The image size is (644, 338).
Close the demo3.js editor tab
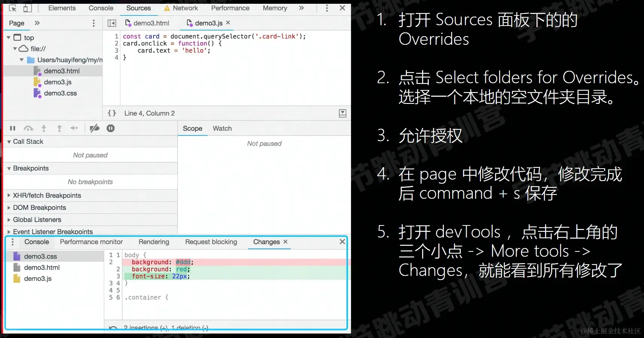(x=228, y=23)
